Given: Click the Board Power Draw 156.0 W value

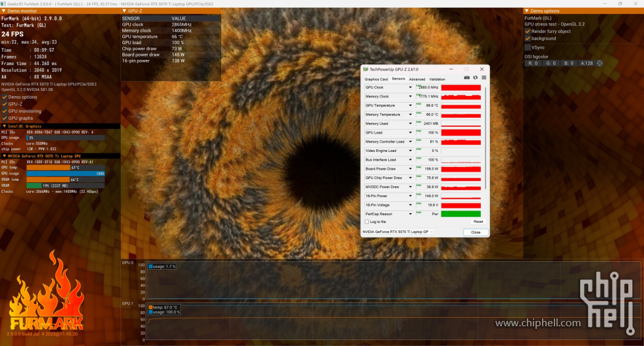Looking at the screenshot, I should (x=428, y=169).
